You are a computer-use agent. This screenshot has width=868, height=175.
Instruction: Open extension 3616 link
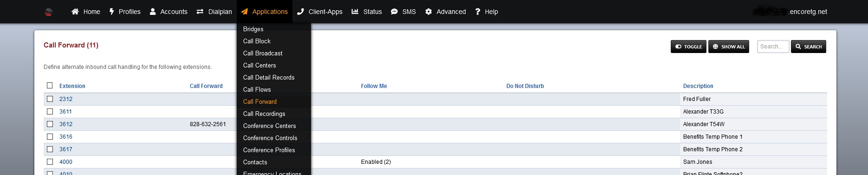tap(66, 137)
